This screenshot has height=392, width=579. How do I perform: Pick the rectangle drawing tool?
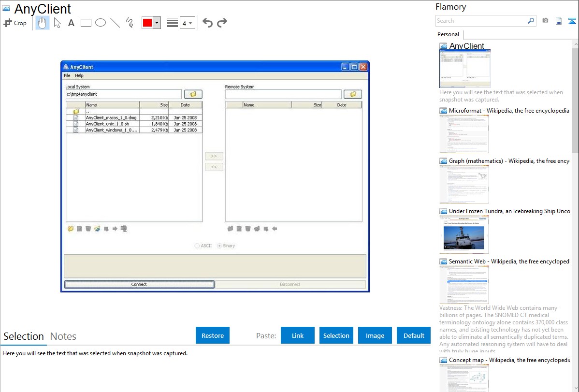pyautogui.click(x=86, y=23)
